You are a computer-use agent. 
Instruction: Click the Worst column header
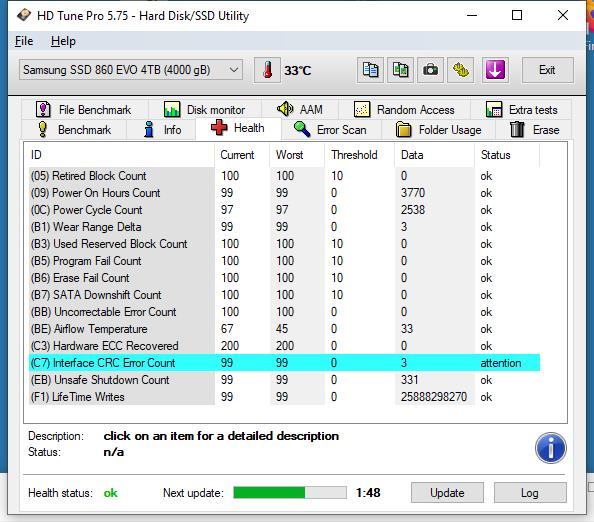coord(297,155)
